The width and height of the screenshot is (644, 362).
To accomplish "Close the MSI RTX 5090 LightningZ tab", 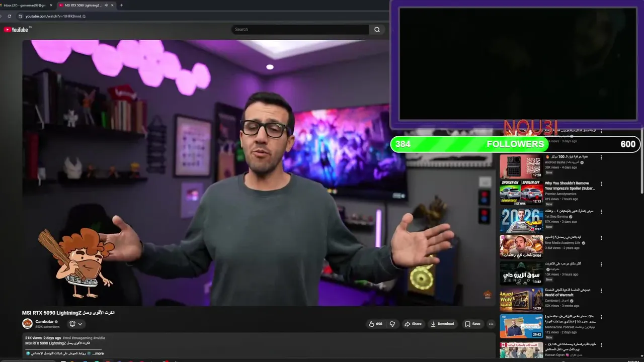I will (112, 5).
